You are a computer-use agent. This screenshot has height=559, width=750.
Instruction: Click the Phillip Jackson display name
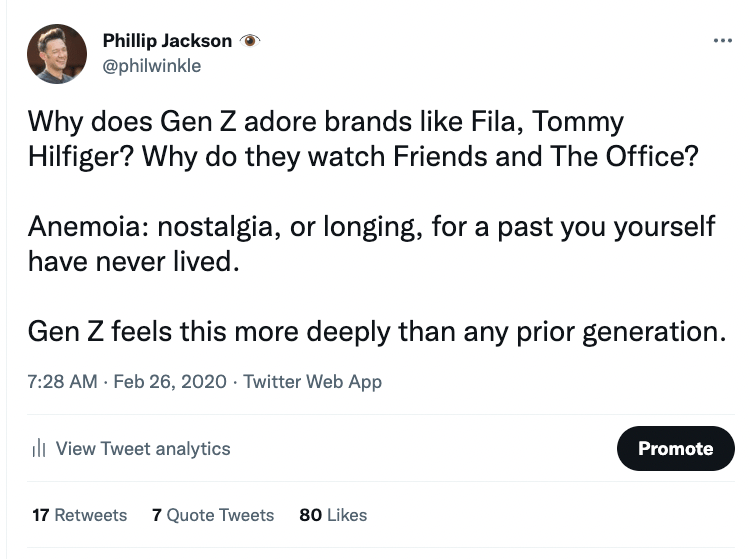point(167,41)
